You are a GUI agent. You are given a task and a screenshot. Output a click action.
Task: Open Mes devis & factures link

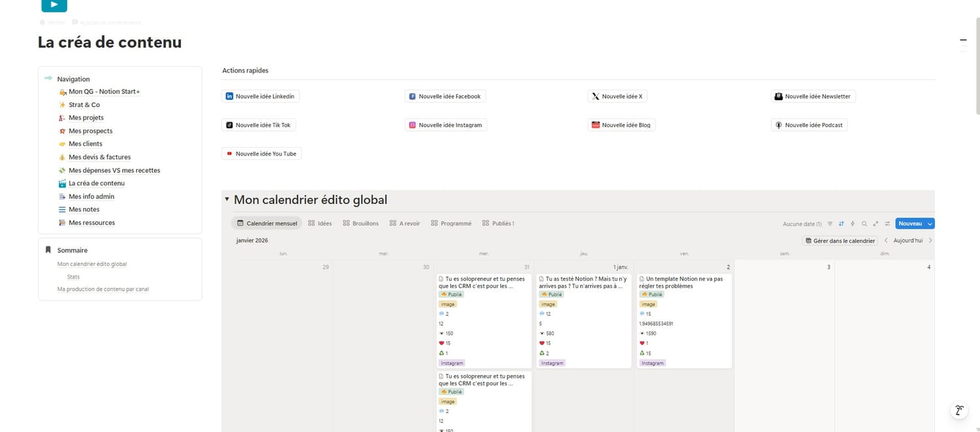(x=99, y=157)
